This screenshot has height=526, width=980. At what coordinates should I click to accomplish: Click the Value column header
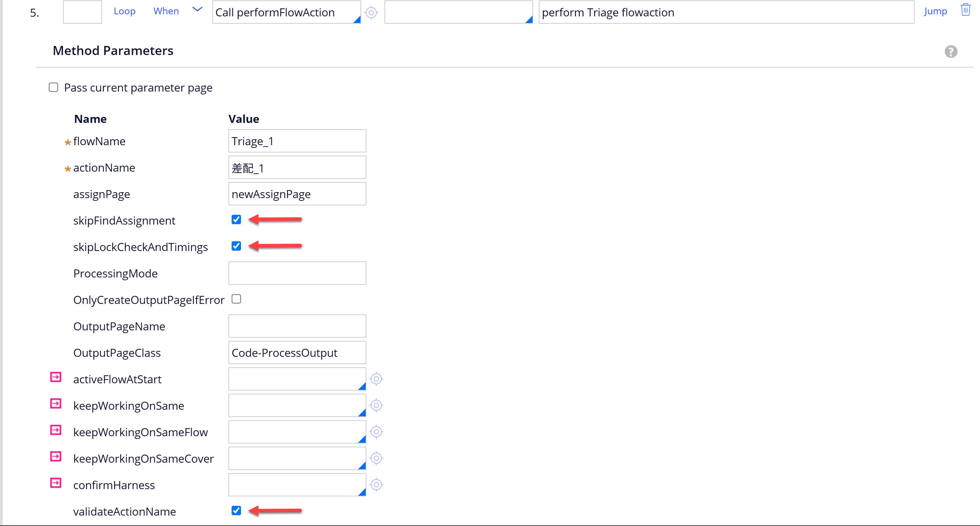coord(244,119)
